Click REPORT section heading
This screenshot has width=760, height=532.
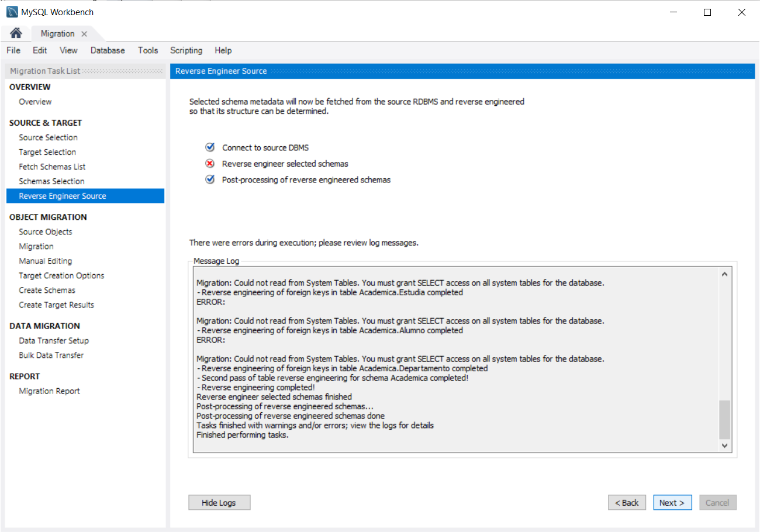(x=25, y=376)
